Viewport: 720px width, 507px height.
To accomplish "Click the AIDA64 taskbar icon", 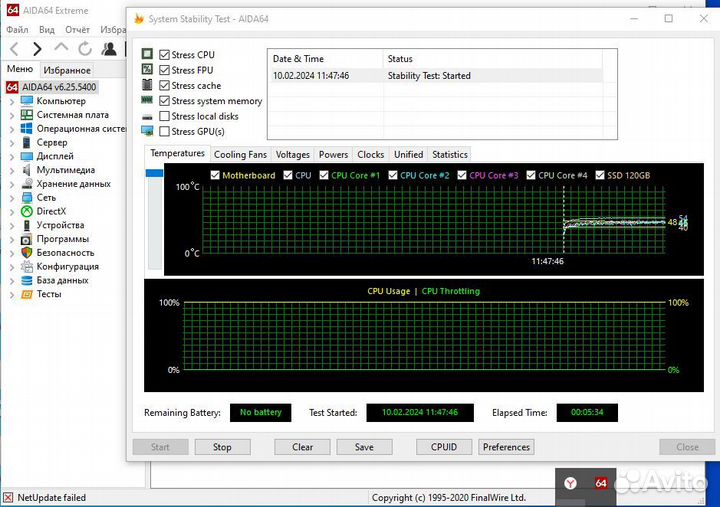I will click(601, 483).
